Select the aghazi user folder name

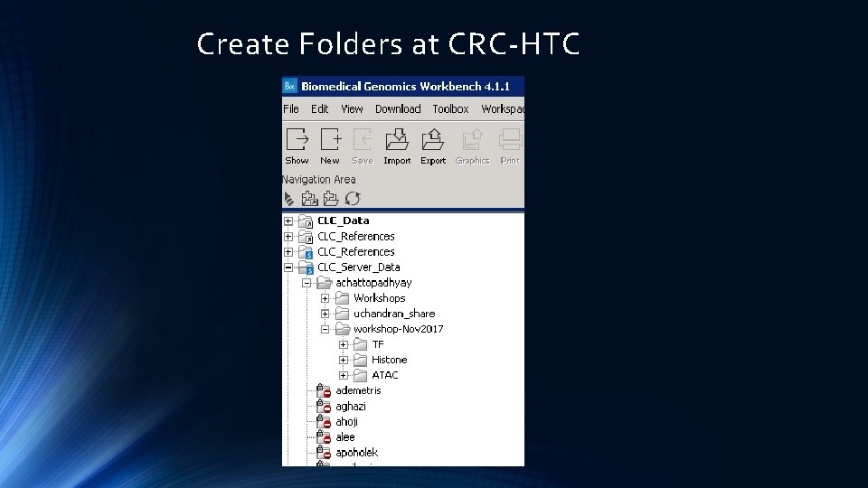pyautogui.click(x=351, y=406)
